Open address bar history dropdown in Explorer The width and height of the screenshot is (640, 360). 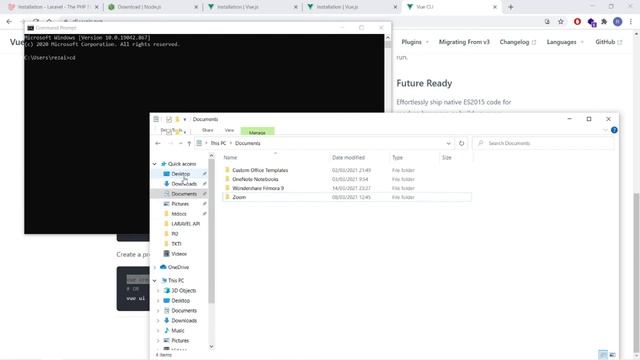(x=448, y=144)
